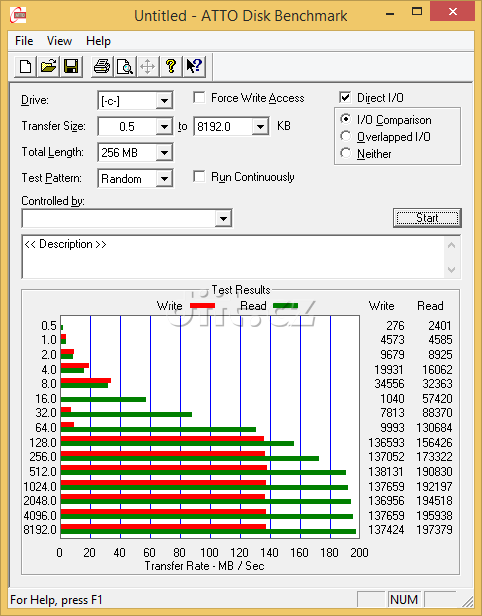The image size is (482, 616).
Task: Open the Transfer Size maximum 8192.0 dropdown
Action: coord(260,126)
